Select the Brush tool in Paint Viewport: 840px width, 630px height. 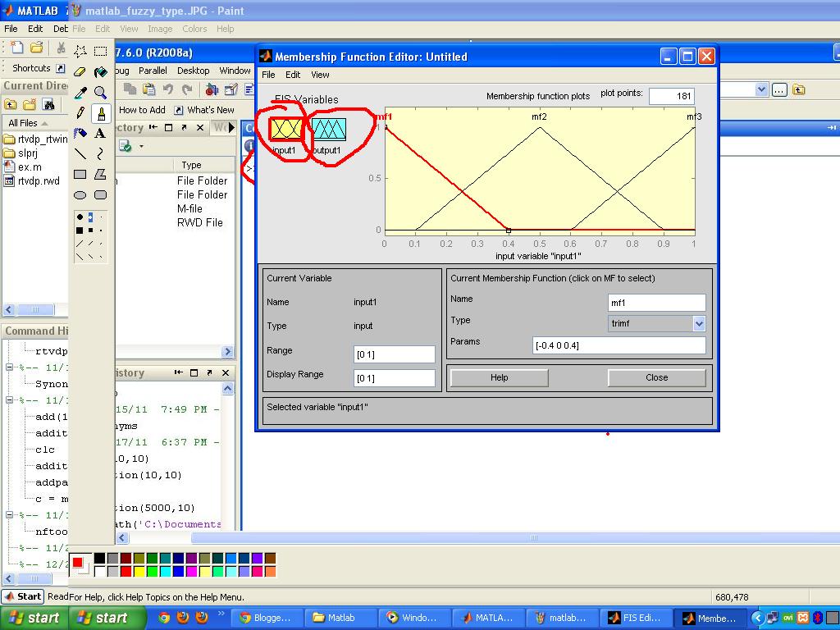click(x=100, y=112)
